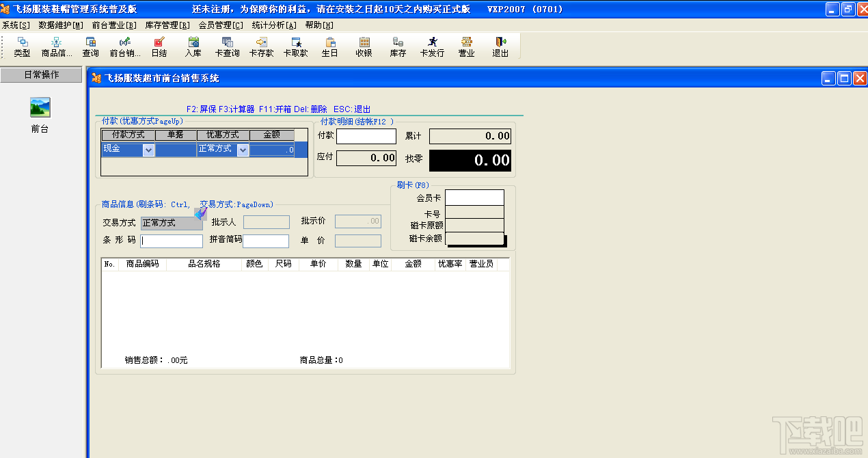Open the 卡存款 toolbar icon

pyautogui.click(x=261, y=46)
